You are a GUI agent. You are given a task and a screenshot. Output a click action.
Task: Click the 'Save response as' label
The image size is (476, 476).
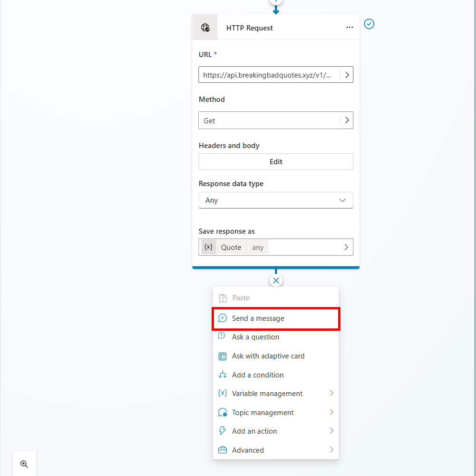(226, 231)
